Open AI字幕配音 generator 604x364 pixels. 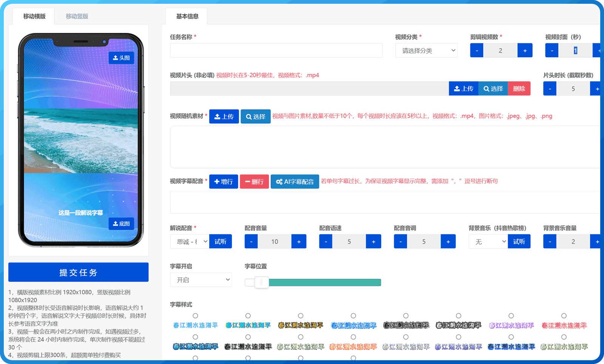click(295, 181)
